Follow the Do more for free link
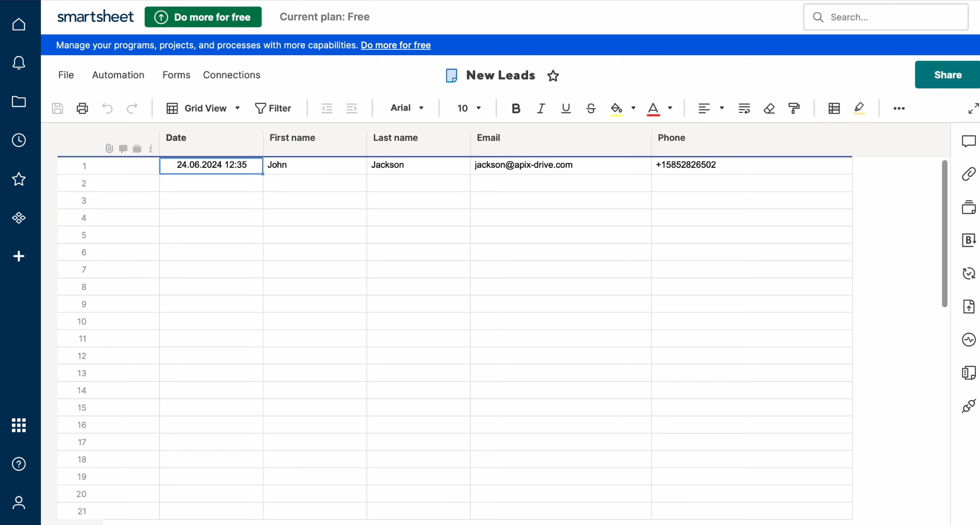Viewport: 980px width, 525px height. pos(396,45)
